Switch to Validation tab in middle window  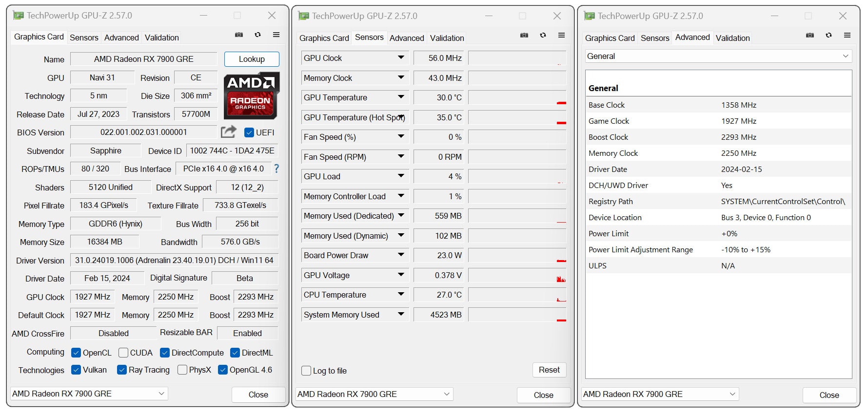[447, 38]
